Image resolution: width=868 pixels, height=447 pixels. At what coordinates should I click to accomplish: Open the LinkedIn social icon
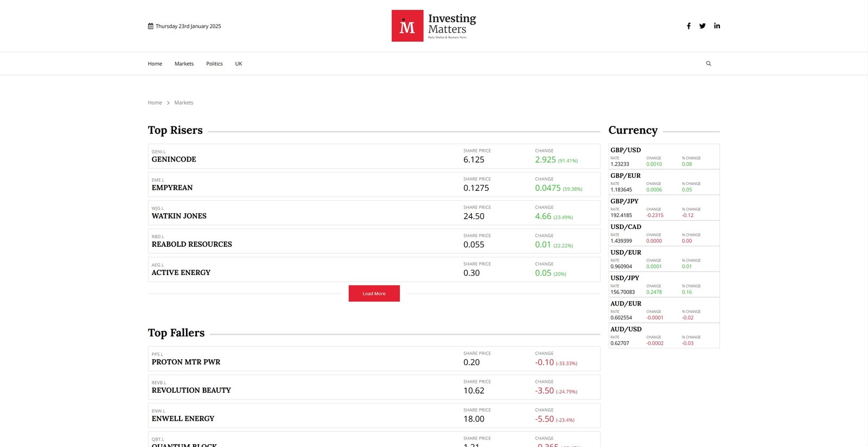(x=717, y=25)
